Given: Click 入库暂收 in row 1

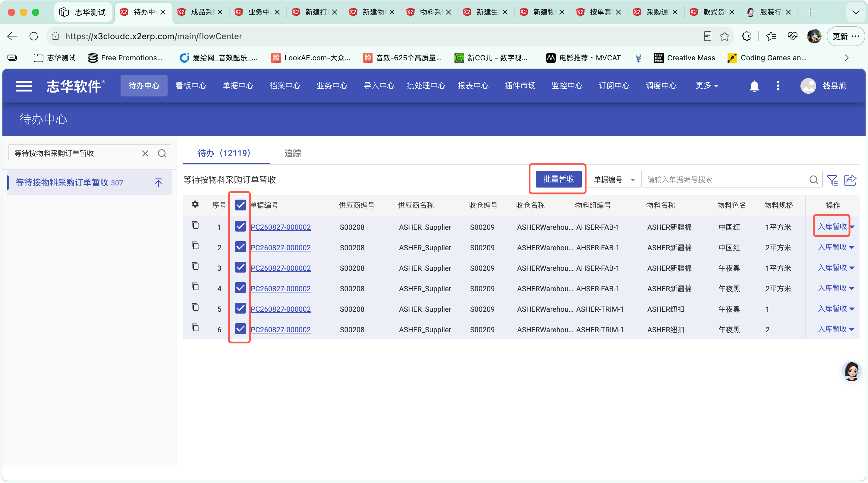Looking at the screenshot, I should tap(832, 227).
